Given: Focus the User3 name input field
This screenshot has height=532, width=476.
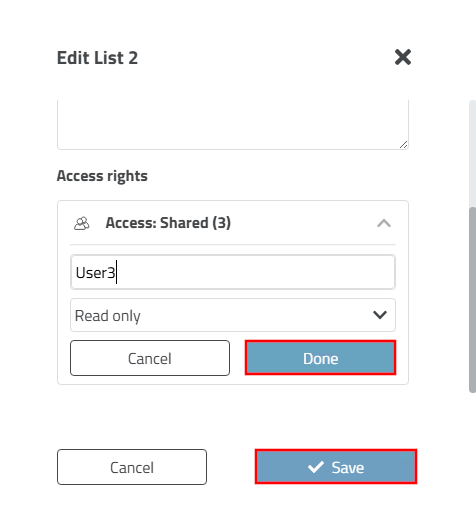Looking at the screenshot, I should tap(233, 272).
